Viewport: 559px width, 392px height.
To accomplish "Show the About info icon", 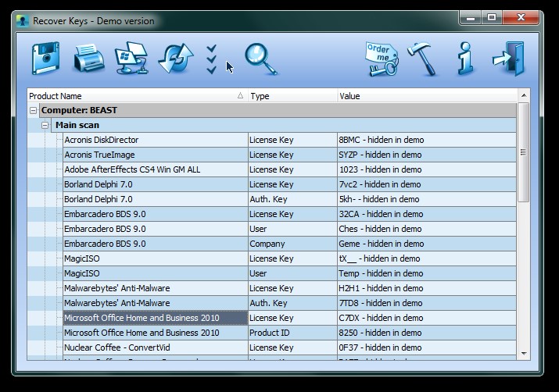I will click(x=466, y=59).
